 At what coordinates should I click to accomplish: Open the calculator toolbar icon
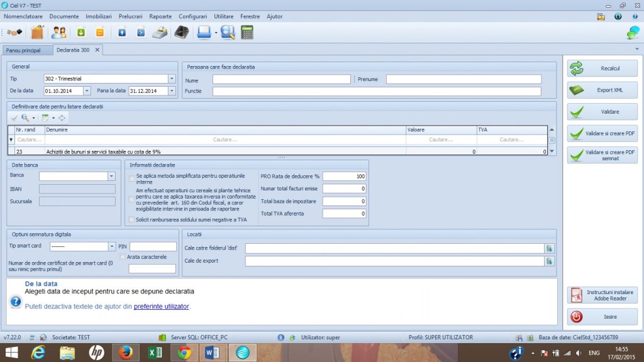point(247,32)
